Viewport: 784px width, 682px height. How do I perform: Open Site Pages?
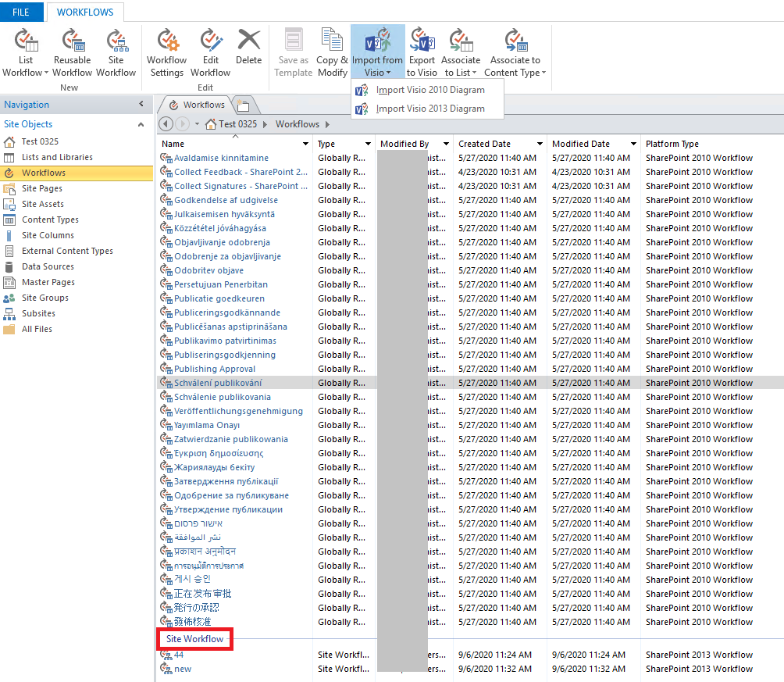pyautogui.click(x=42, y=188)
